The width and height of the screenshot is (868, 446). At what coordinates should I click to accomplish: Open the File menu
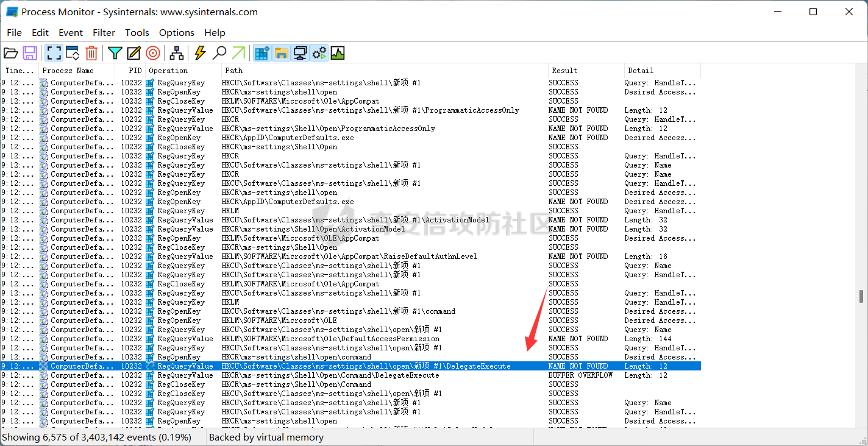pos(14,32)
